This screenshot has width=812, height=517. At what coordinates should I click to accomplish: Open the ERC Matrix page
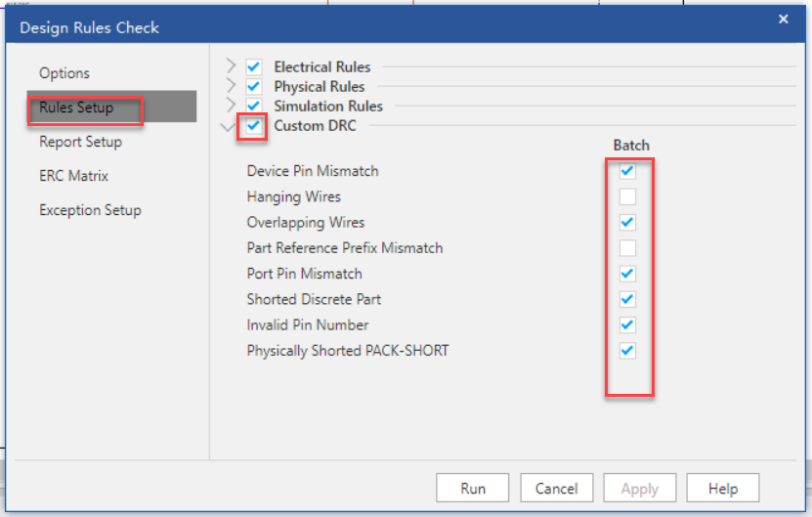(x=73, y=176)
